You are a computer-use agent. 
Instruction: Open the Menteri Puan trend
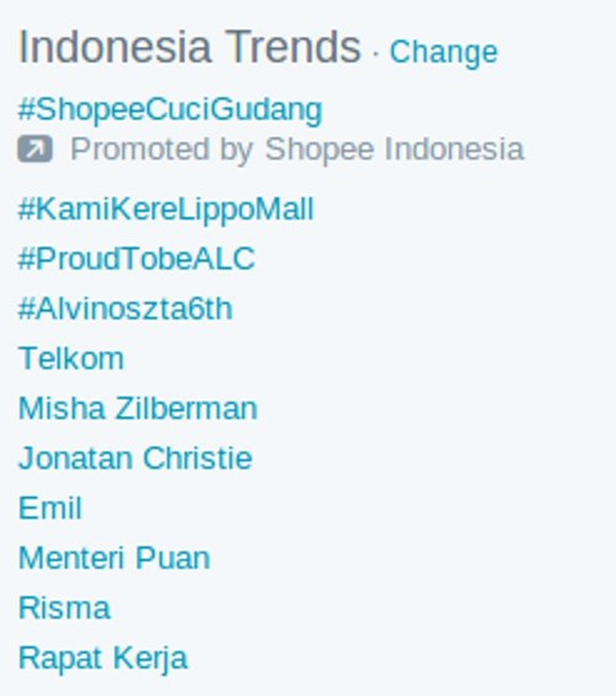click(114, 558)
